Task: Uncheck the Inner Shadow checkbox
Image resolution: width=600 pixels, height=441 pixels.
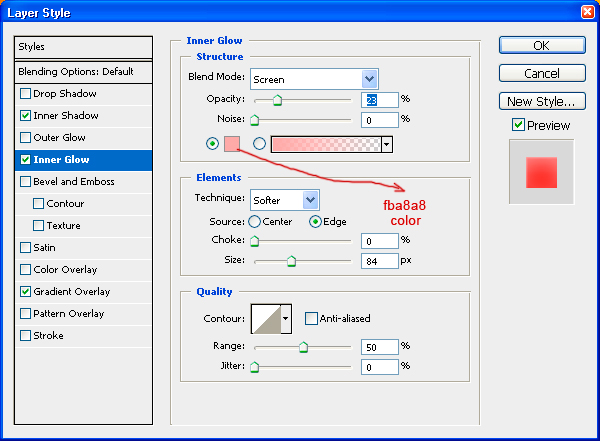Action: [x=25, y=116]
